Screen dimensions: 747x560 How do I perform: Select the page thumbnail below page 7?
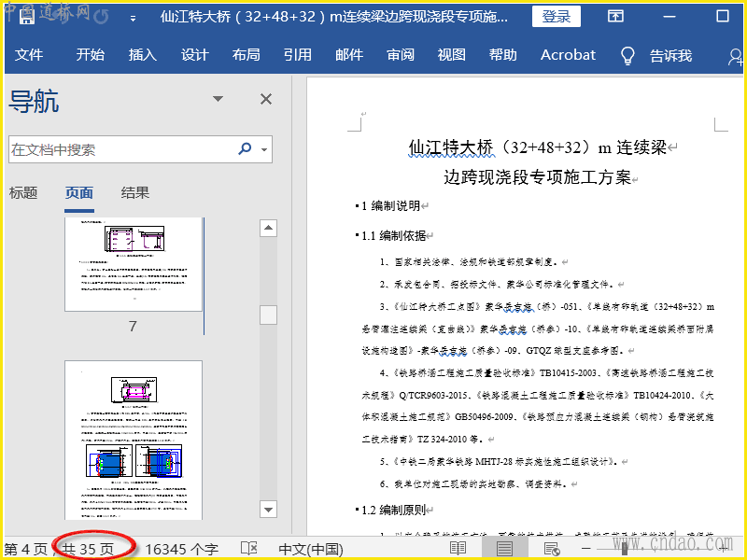point(134,440)
